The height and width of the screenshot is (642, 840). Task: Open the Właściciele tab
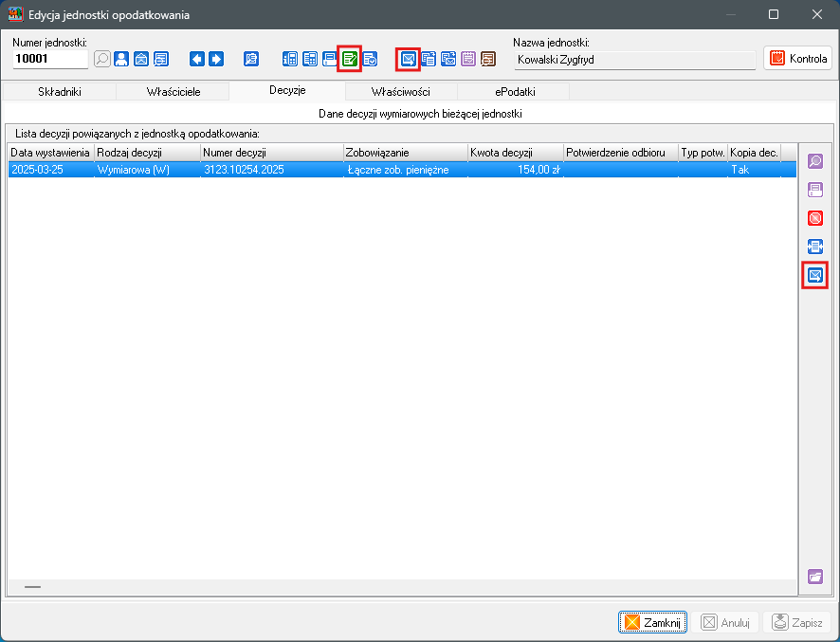coord(173,91)
